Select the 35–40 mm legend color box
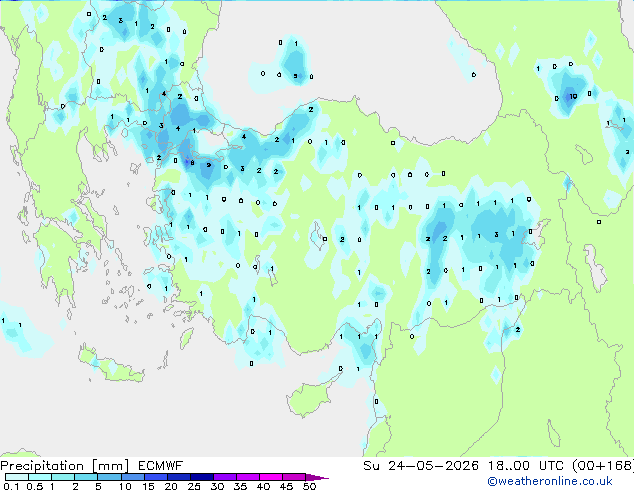The width and height of the screenshot is (634, 490). [x=247, y=477]
